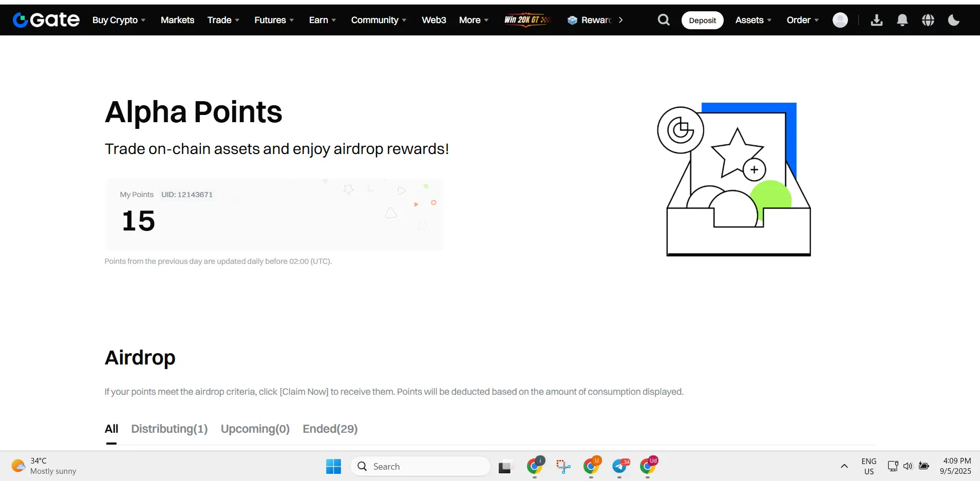Image resolution: width=980 pixels, height=481 pixels.
Task: Open the volume control in the system tray
Action: [x=908, y=466]
